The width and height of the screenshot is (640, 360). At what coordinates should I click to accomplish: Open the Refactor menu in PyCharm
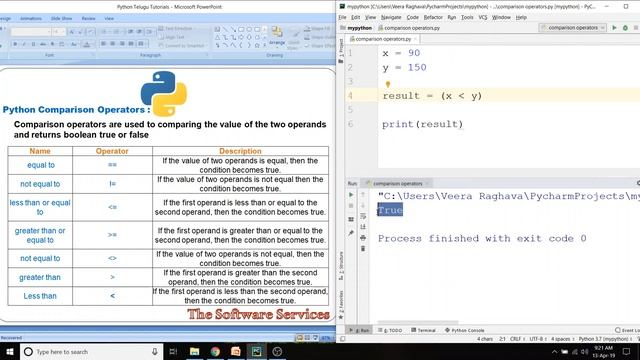click(433, 18)
